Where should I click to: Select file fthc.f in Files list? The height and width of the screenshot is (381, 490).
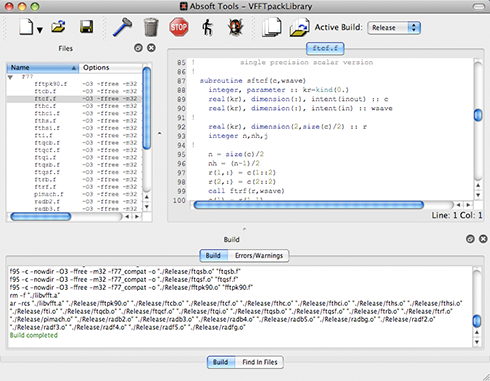click(x=45, y=106)
